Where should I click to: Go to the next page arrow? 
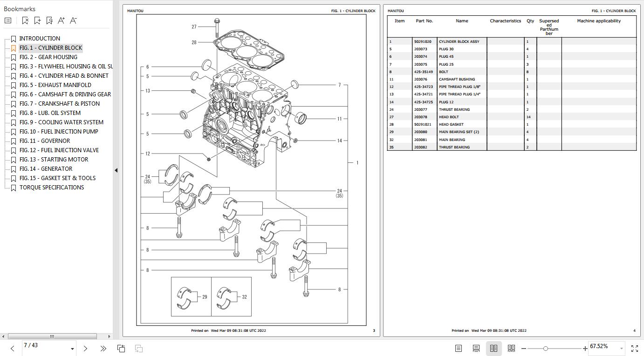pos(85,348)
